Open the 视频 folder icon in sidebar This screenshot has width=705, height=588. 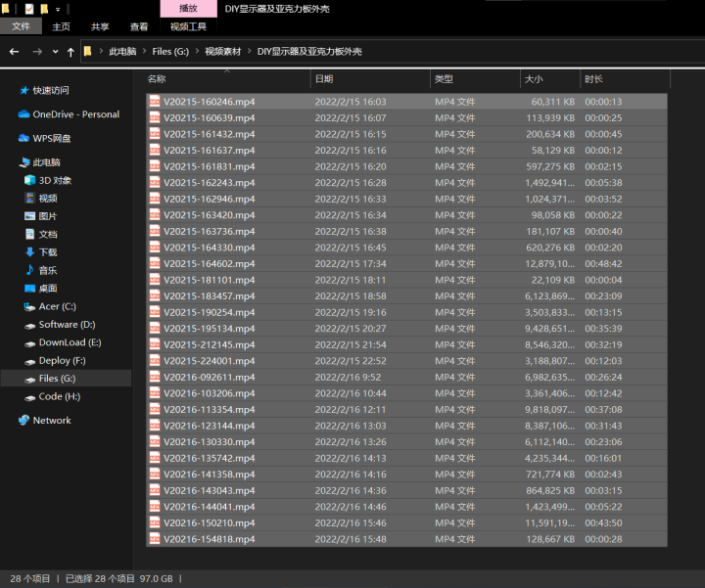tap(29, 198)
